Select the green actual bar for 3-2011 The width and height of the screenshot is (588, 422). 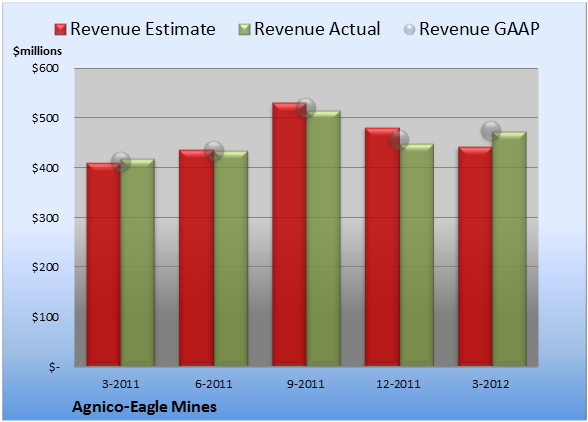click(x=138, y=263)
